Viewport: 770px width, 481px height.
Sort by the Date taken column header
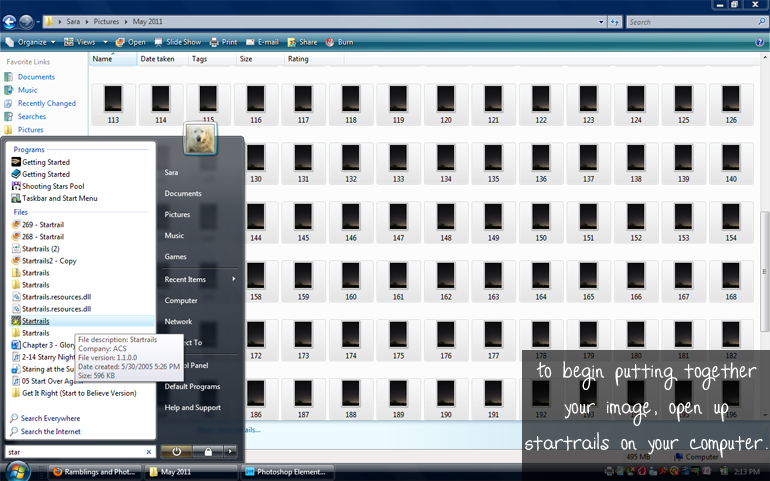(162, 59)
